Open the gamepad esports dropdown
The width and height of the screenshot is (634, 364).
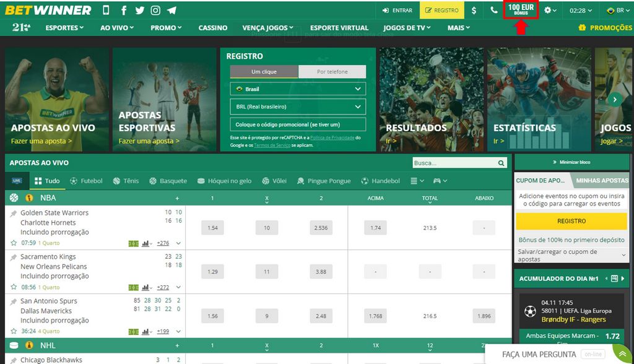pyautogui.click(x=440, y=181)
